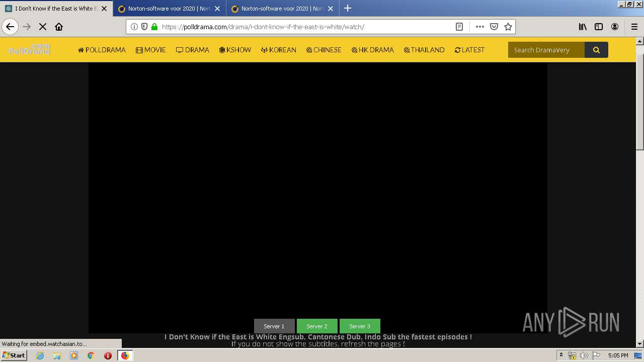Open Windows Explorer from taskbar
This screenshot has width=644, height=362.
57,355
